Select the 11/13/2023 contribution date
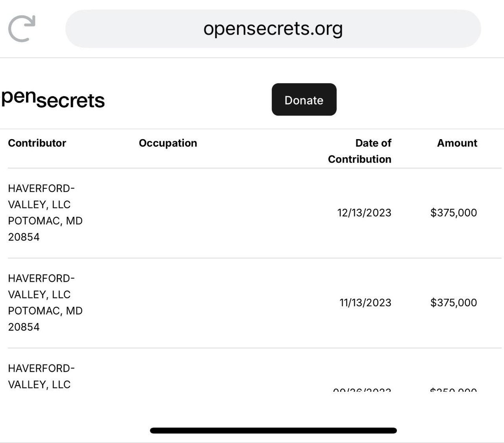The height and width of the screenshot is (443, 504). tap(365, 303)
